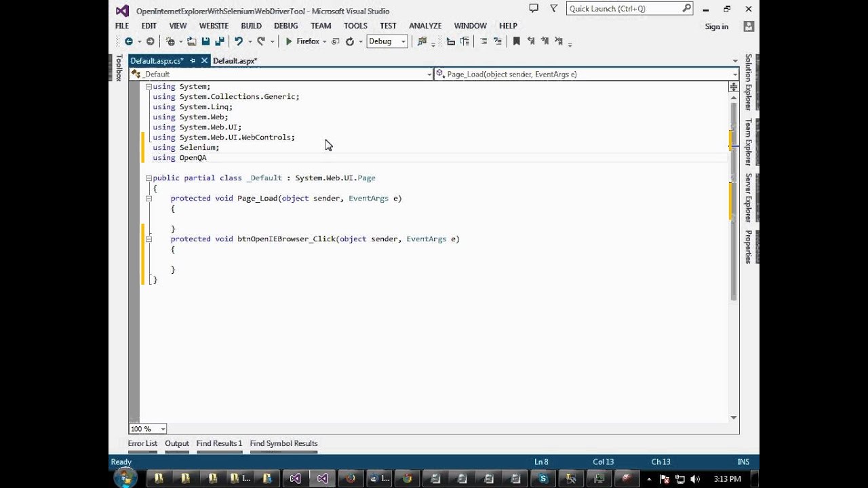Open the Firefox browser selection dropdown arrow
The image size is (868, 488).
click(x=324, y=41)
